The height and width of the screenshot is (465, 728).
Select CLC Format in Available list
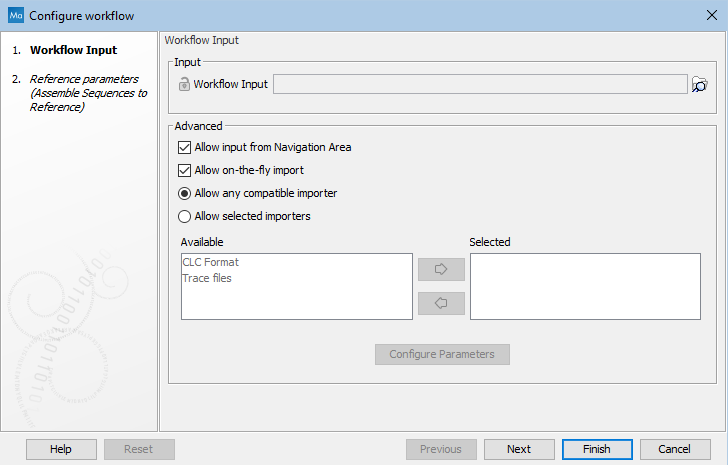point(211,262)
